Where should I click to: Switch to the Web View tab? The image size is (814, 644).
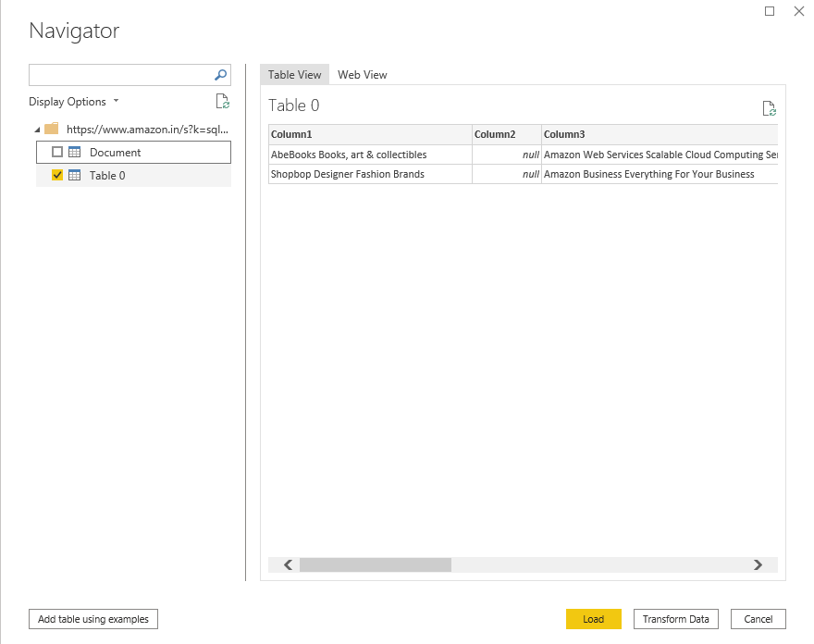coord(363,75)
